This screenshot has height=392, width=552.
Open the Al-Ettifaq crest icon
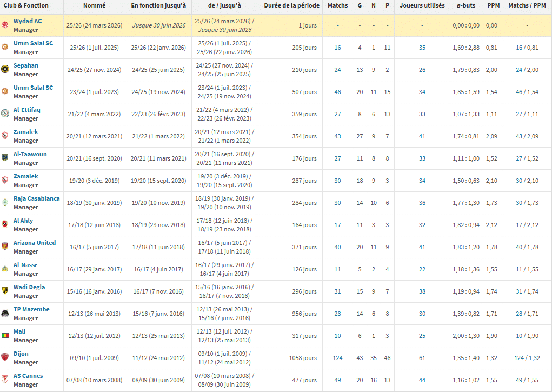[x=5, y=114]
